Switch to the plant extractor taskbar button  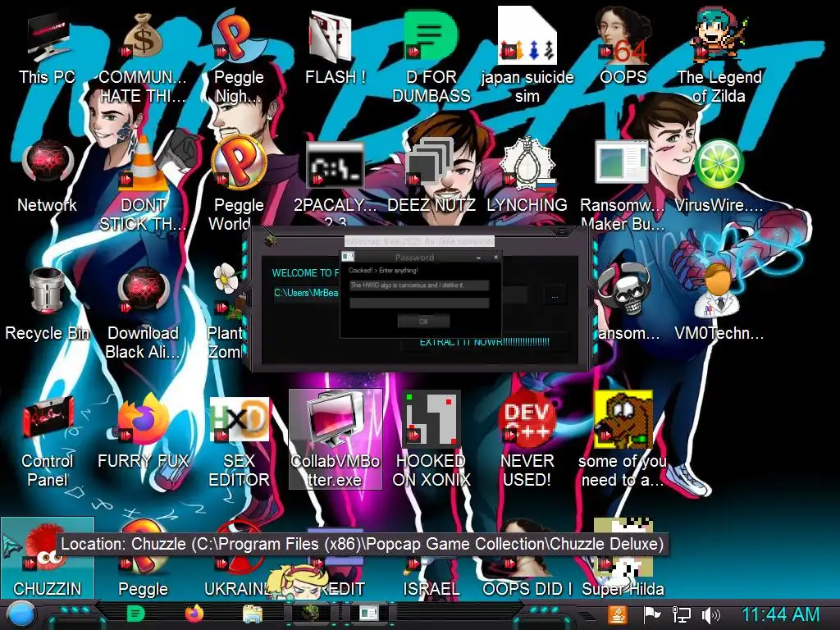click(x=310, y=613)
